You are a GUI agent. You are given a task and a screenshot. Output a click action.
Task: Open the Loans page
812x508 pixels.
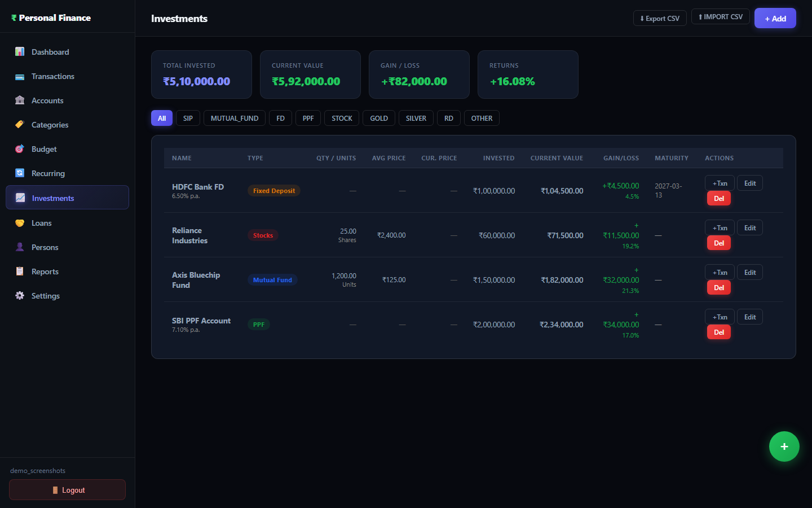pos(67,223)
